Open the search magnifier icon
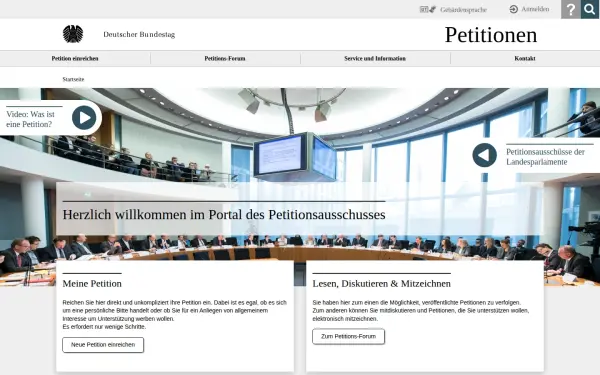The height and width of the screenshot is (375, 600). pos(590,9)
